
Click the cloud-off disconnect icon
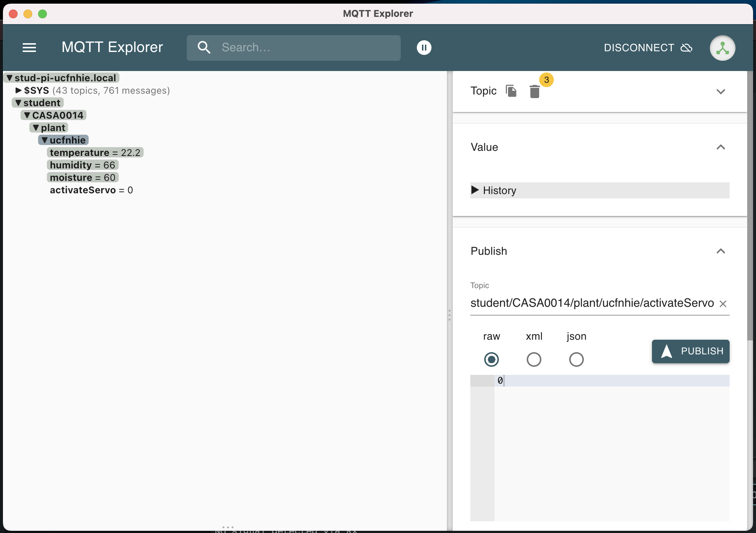tap(686, 48)
